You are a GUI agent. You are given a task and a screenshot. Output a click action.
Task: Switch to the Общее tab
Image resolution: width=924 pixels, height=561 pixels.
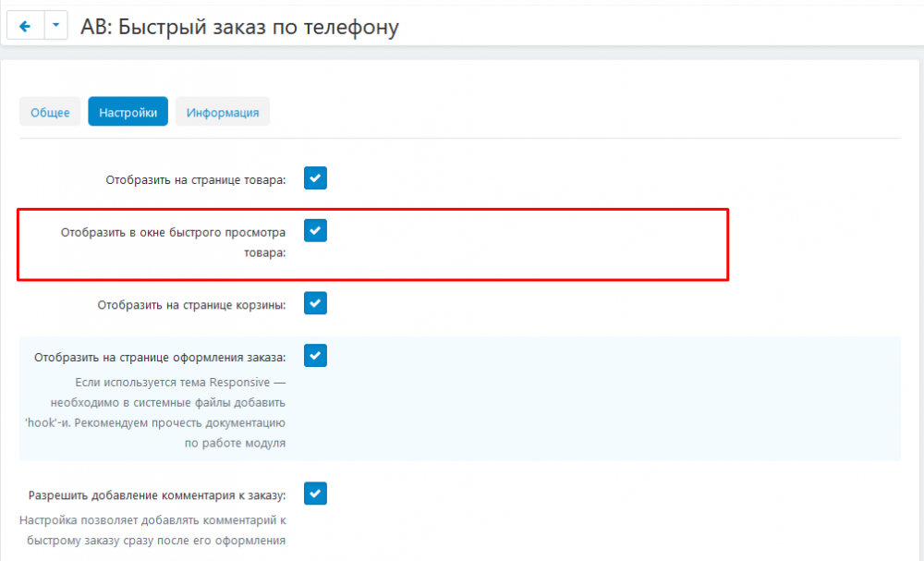click(50, 111)
